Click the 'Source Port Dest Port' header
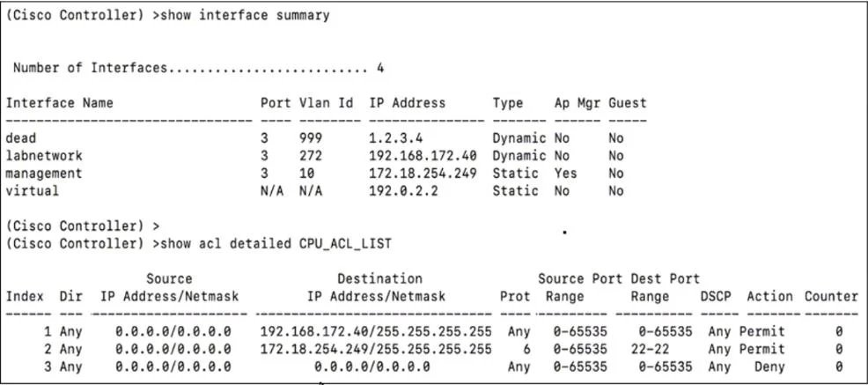Viewport: 868px width, 385px height. (619, 278)
